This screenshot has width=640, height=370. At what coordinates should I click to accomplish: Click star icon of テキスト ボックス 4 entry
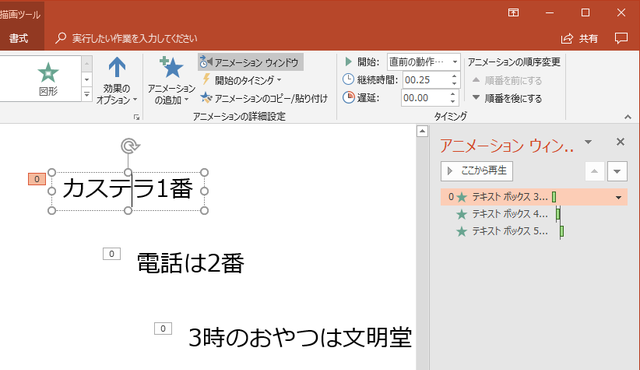click(462, 214)
